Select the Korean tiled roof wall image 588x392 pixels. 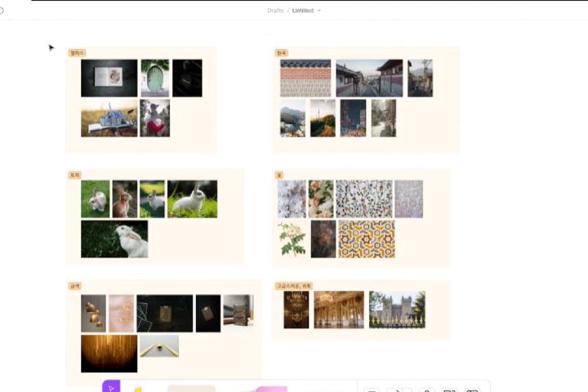(x=305, y=78)
